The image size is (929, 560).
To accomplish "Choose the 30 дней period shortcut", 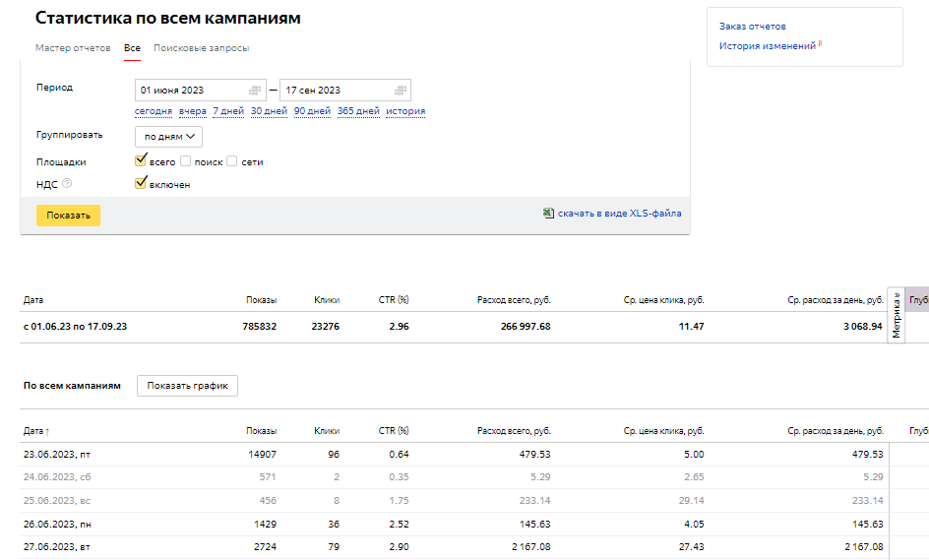I will tap(269, 111).
